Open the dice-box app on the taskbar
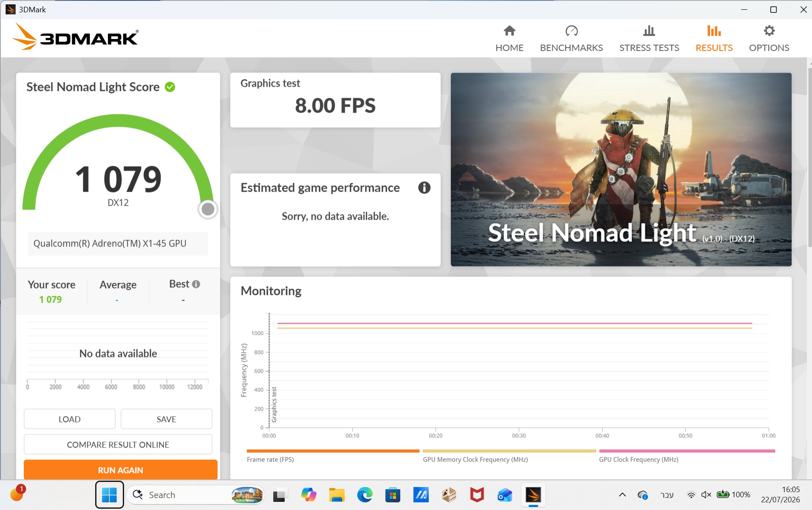812x510 pixels. coord(449,495)
